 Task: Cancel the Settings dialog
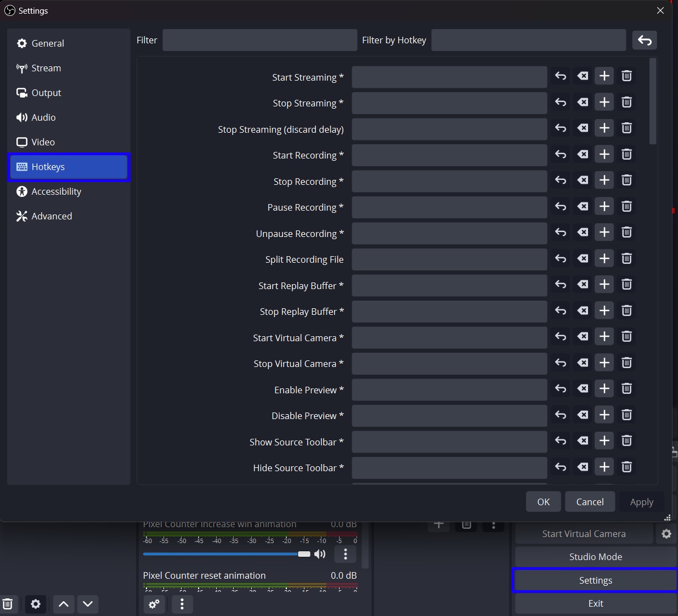tap(590, 502)
